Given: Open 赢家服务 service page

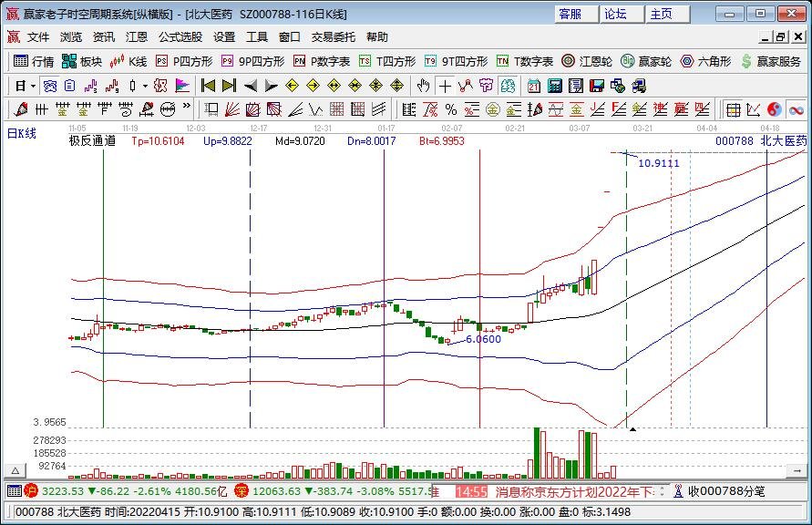Looking at the screenshot, I should (x=771, y=62).
